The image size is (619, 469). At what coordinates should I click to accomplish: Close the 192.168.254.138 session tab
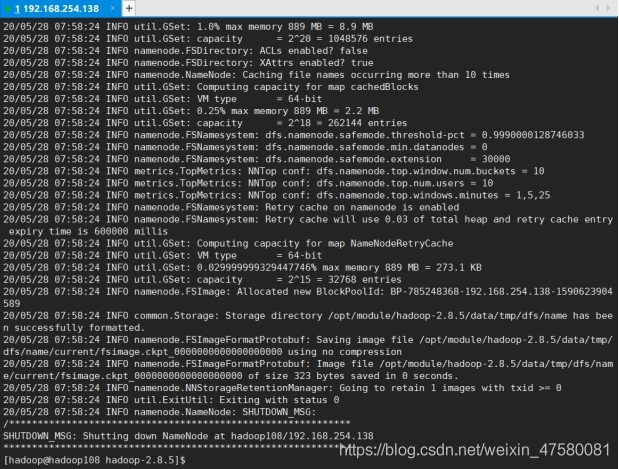[x=113, y=8]
